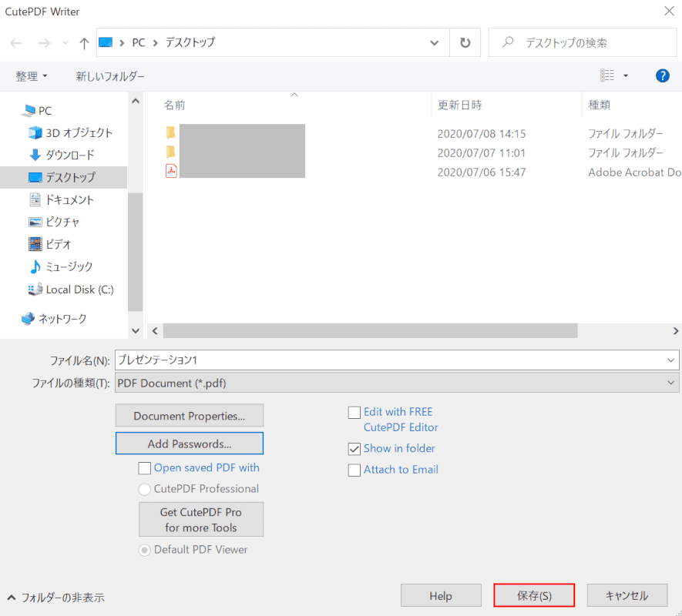682x616 pixels.
Task: Open ドキュメント folder in sidebar
Action: click(x=62, y=199)
